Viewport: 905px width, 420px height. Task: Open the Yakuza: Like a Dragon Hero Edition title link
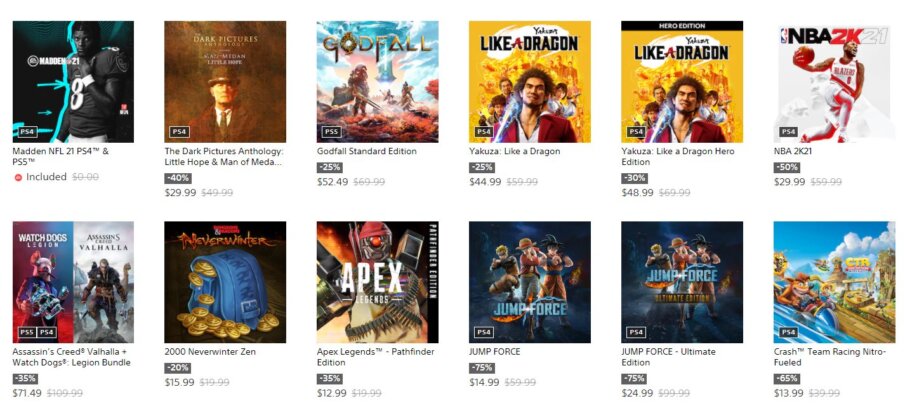pyautogui.click(x=678, y=157)
